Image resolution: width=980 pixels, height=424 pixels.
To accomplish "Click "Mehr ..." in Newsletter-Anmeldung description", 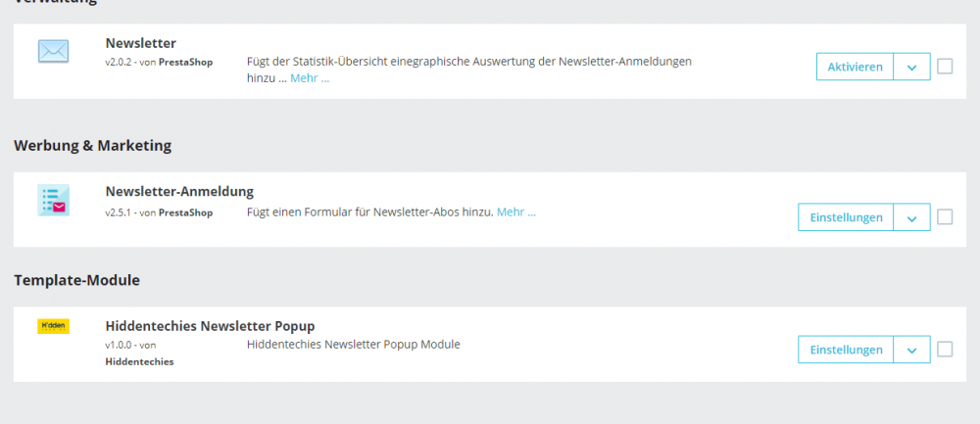I will pyautogui.click(x=516, y=212).
